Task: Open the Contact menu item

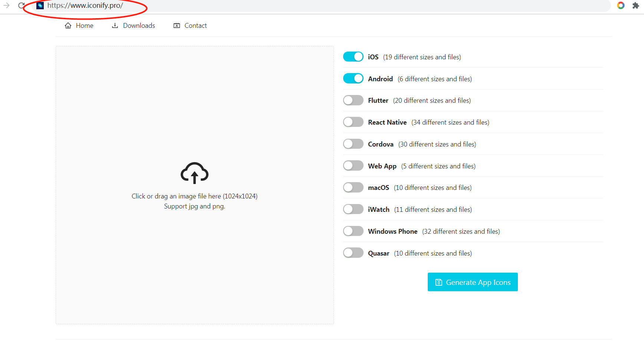Action: coord(190,26)
